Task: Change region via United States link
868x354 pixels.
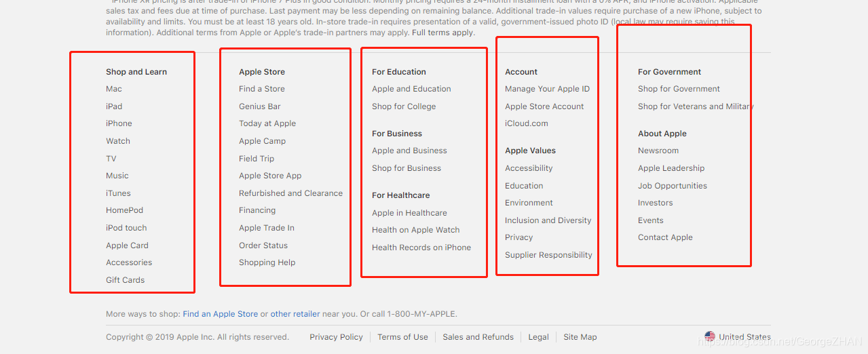Action: (744, 337)
